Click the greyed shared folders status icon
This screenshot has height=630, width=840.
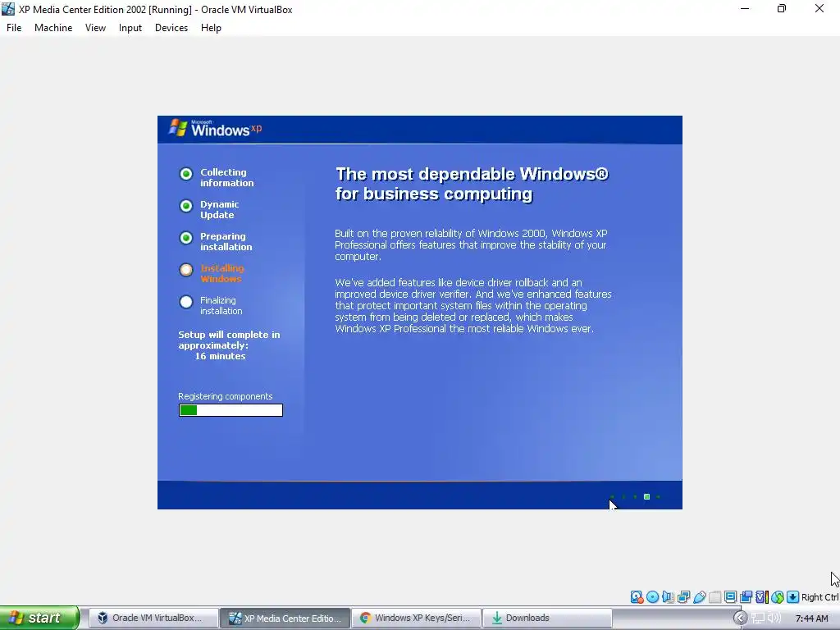click(714, 597)
